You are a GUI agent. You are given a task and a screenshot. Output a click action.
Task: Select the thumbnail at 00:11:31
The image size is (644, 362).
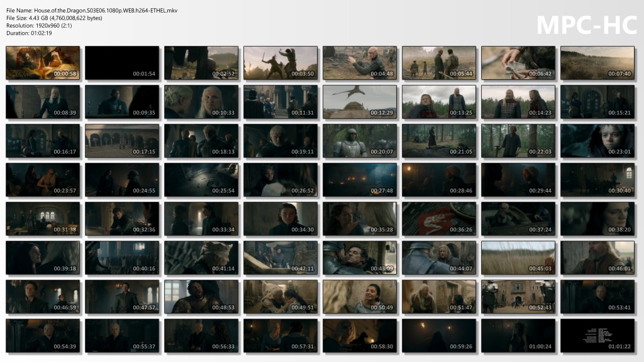click(x=280, y=102)
